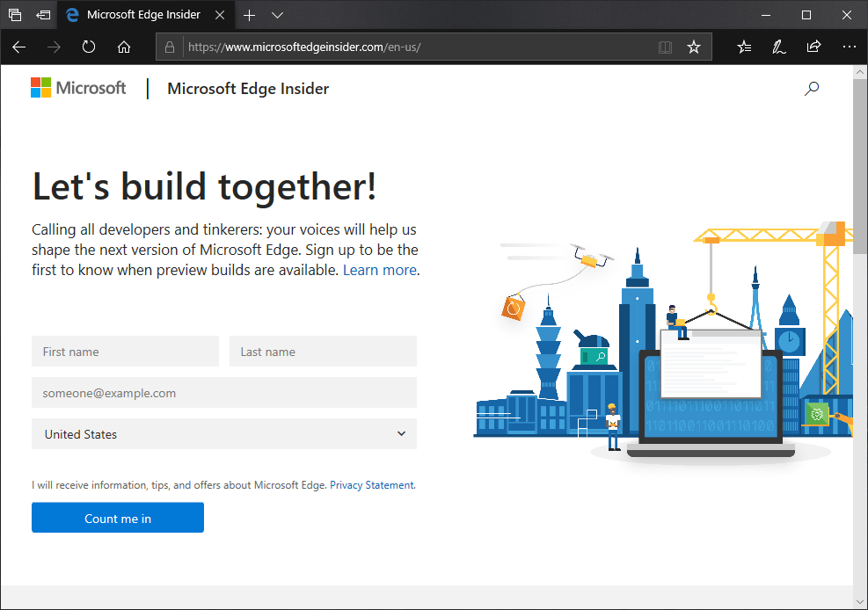
Task: Share this page using the share icon
Action: click(x=813, y=47)
